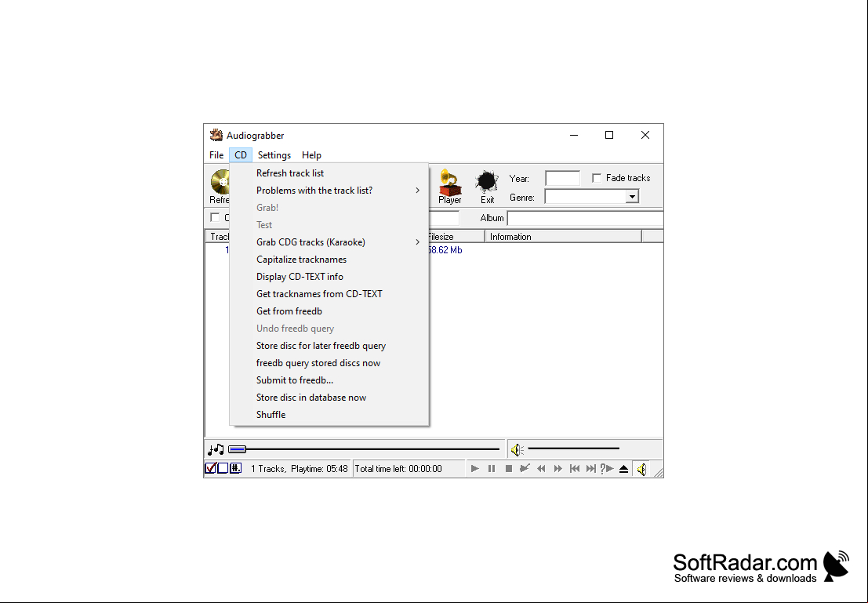Select Get from freedb
This screenshot has width=868, height=603.
point(329,311)
